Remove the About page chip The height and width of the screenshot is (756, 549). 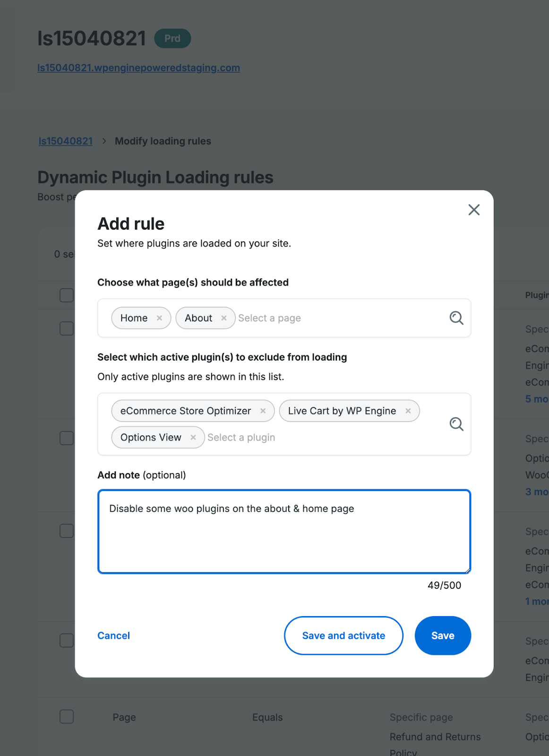point(224,318)
